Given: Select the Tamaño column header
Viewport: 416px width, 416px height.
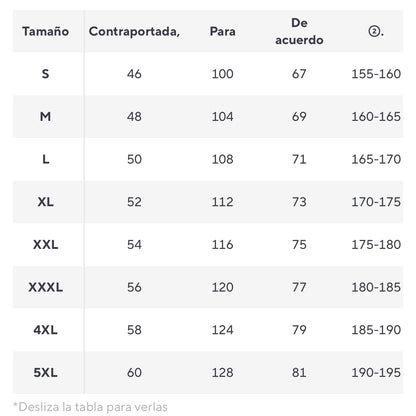Looking at the screenshot, I should click(x=46, y=31).
